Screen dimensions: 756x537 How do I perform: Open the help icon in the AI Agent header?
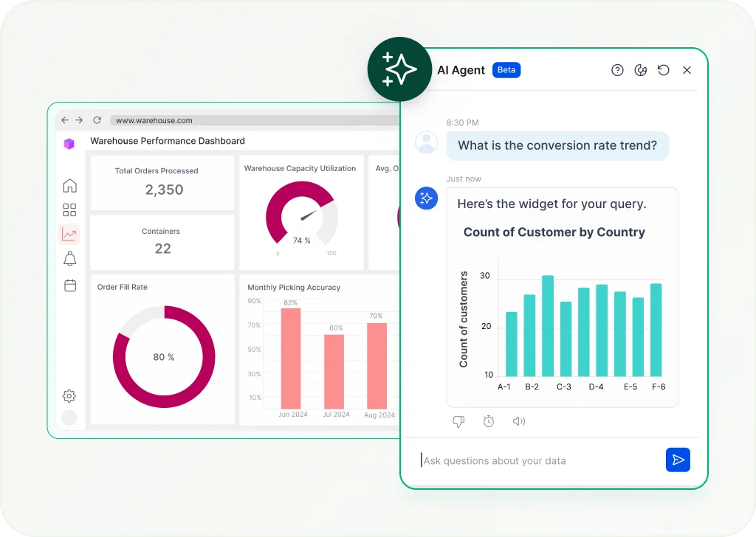coord(617,70)
